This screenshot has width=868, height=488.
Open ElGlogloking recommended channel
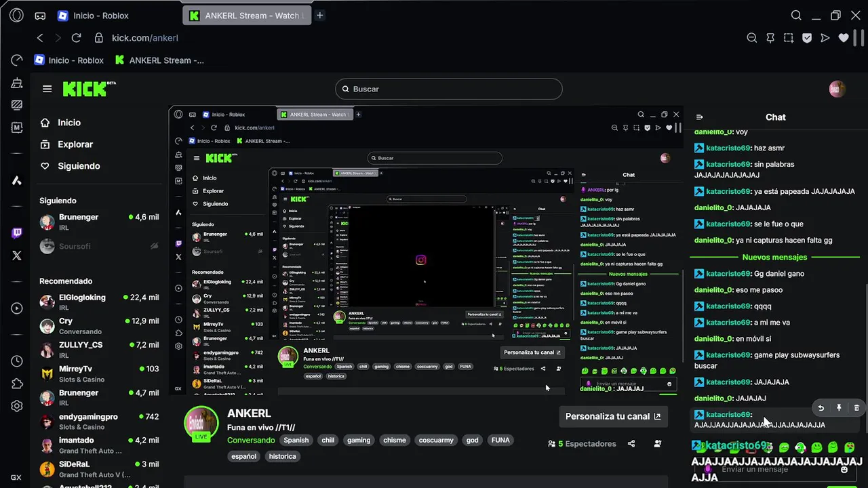coord(99,302)
